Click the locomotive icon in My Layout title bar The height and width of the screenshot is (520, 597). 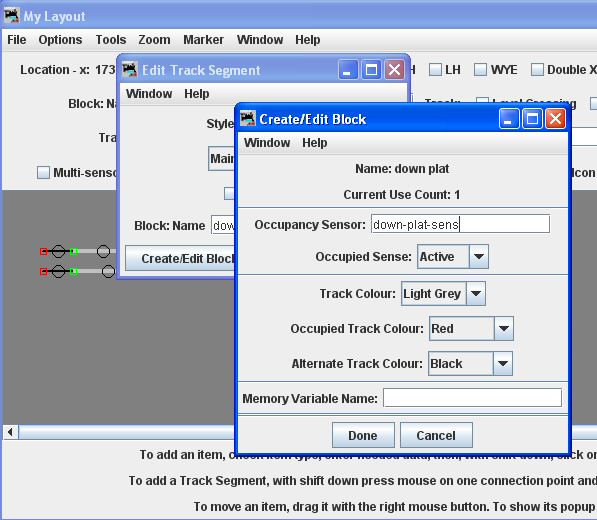11,16
